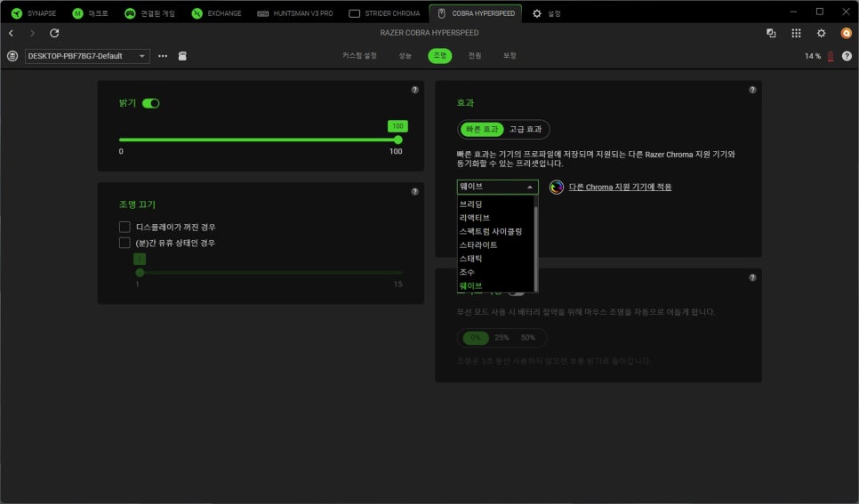859x504 pixels.
Task: Select the 조명 section
Action: [x=440, y=55]
